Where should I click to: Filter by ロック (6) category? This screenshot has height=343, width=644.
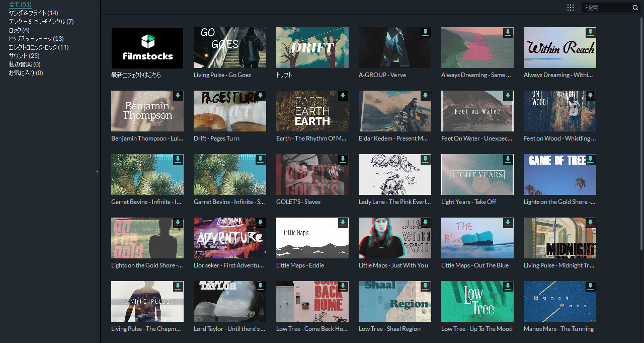19,30
